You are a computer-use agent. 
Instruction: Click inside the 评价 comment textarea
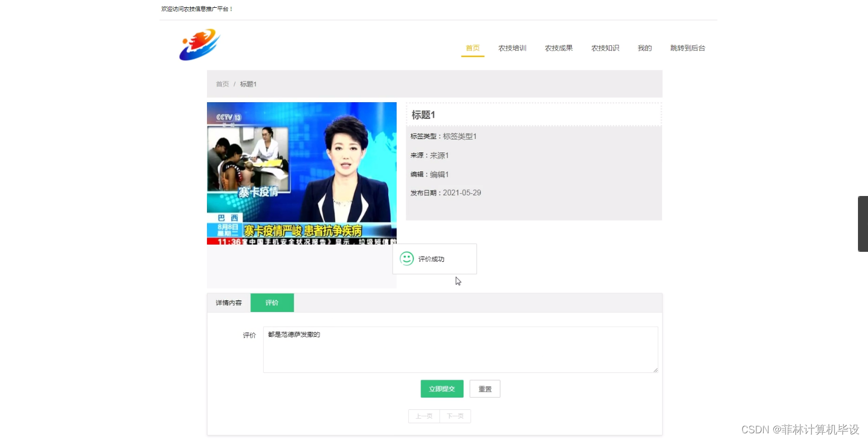[461, 350]
